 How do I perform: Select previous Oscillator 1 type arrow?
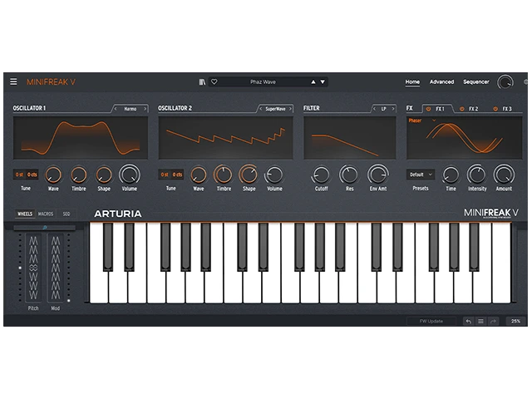(116, 109)
